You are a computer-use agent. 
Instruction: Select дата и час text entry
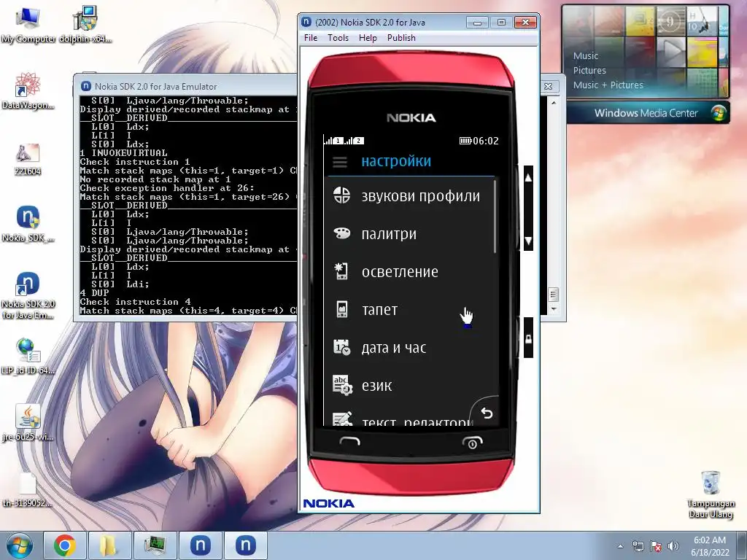pos(393,348)
